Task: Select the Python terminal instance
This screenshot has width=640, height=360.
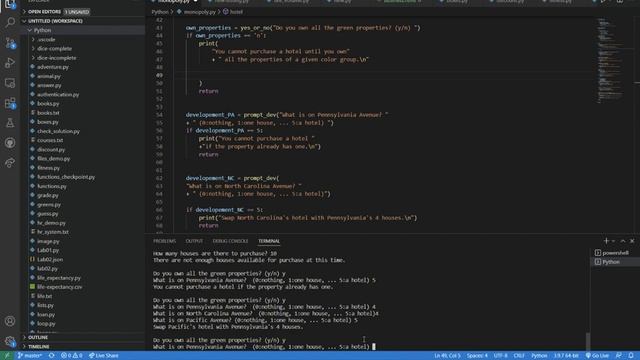Action: [615, 262]
